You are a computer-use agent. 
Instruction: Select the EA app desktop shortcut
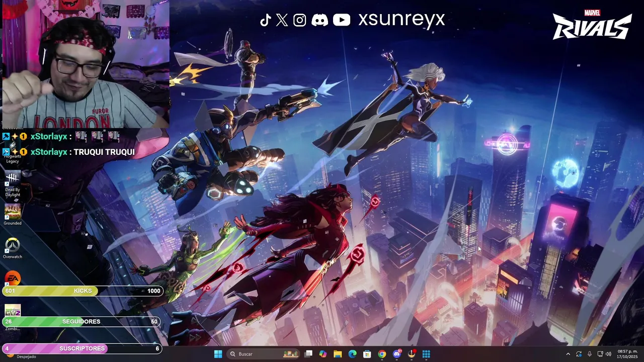click(13, 278)
